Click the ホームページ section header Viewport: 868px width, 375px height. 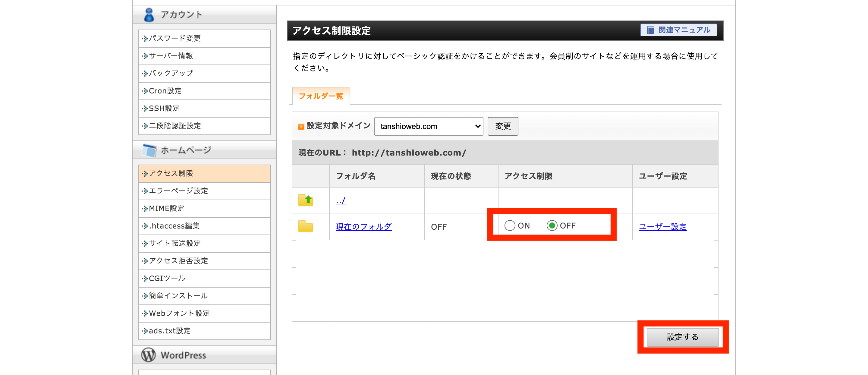[x=204, y=150]
